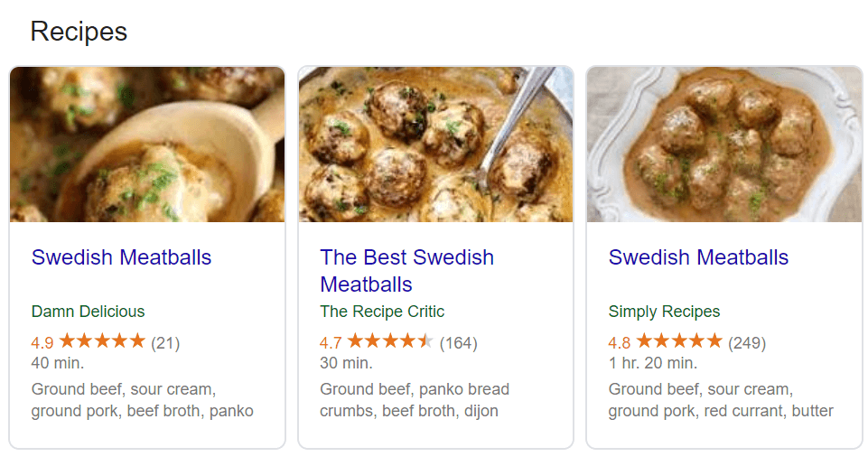
Task: Click the 4.7 star rating icons
Action: tap(390, 341)
